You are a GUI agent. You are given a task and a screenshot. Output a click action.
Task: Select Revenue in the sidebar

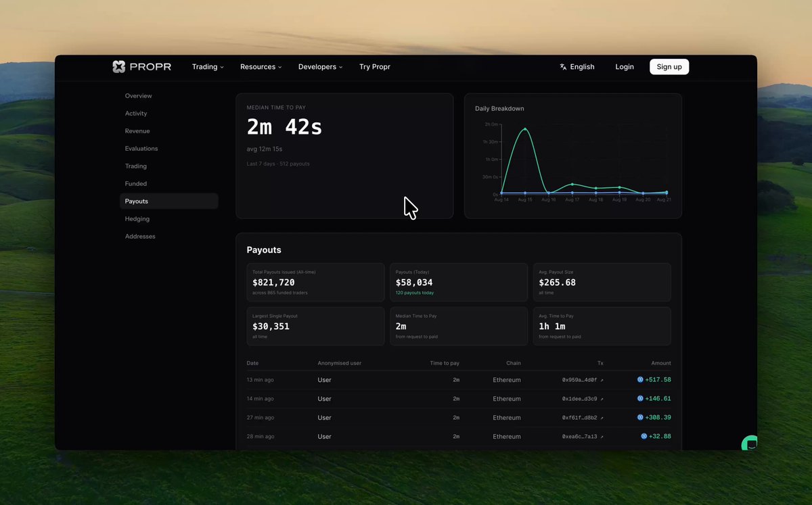[x=169, y=131]
